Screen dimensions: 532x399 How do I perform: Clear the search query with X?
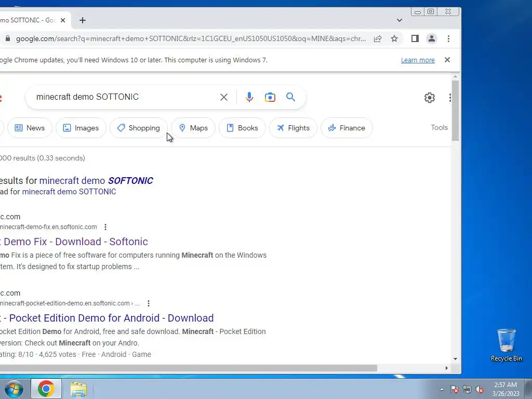click(224, 97)
